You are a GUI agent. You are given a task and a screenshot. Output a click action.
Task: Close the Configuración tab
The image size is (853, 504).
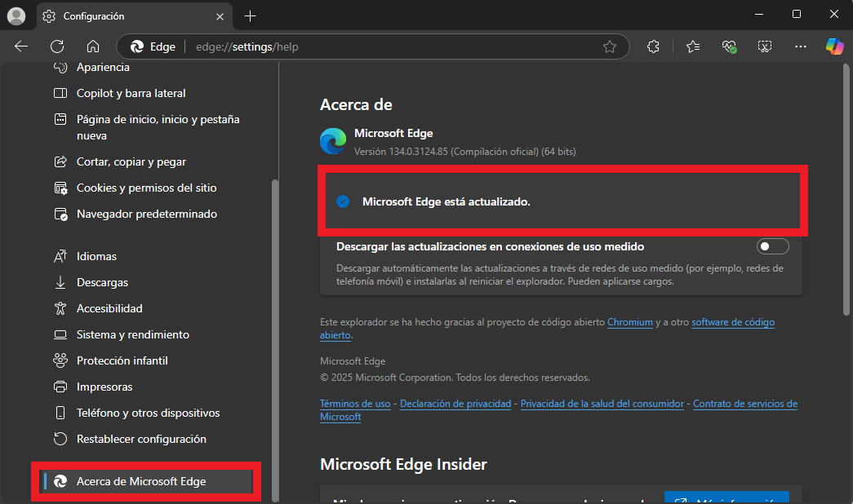click(x=220, y=16)
